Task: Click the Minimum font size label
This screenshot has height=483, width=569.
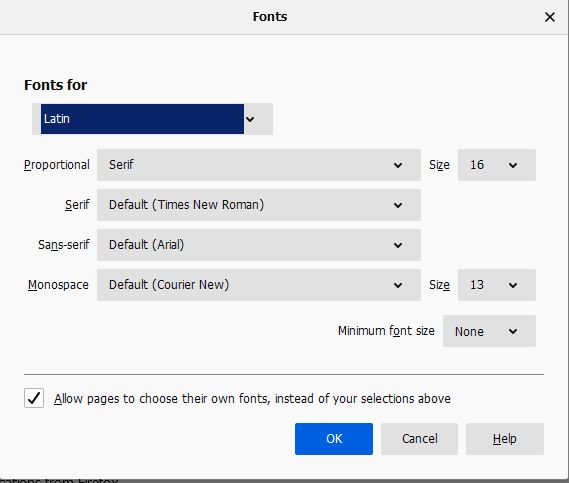Action: 386,331
